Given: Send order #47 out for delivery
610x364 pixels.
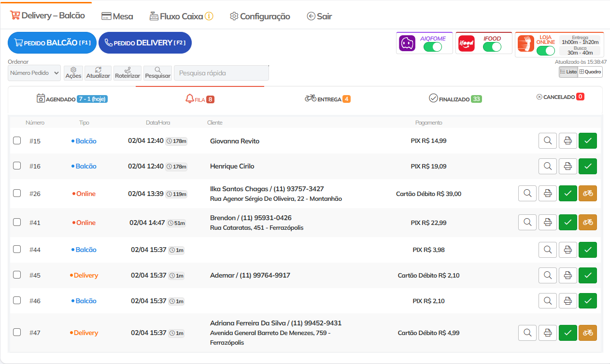Looking at the screenshot, I should point(588,333).
